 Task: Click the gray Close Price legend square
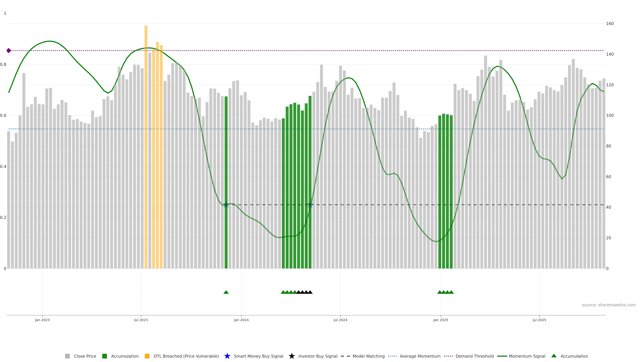pyautogui.click(x=67, y=356)
